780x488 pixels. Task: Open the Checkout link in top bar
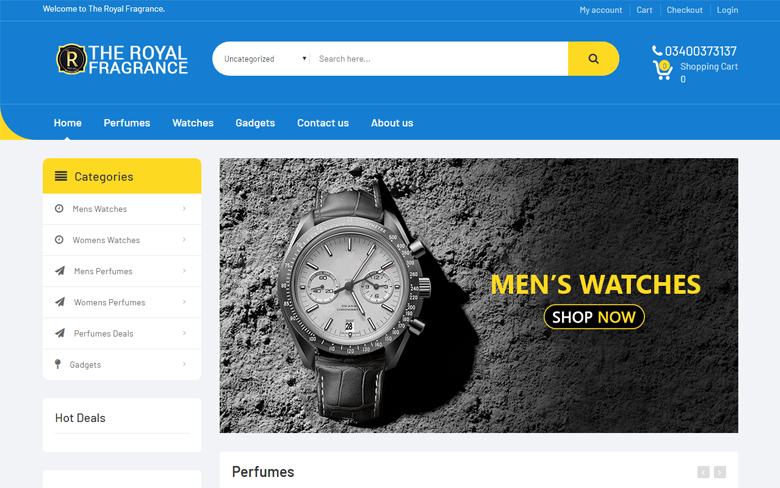(685, 10)
